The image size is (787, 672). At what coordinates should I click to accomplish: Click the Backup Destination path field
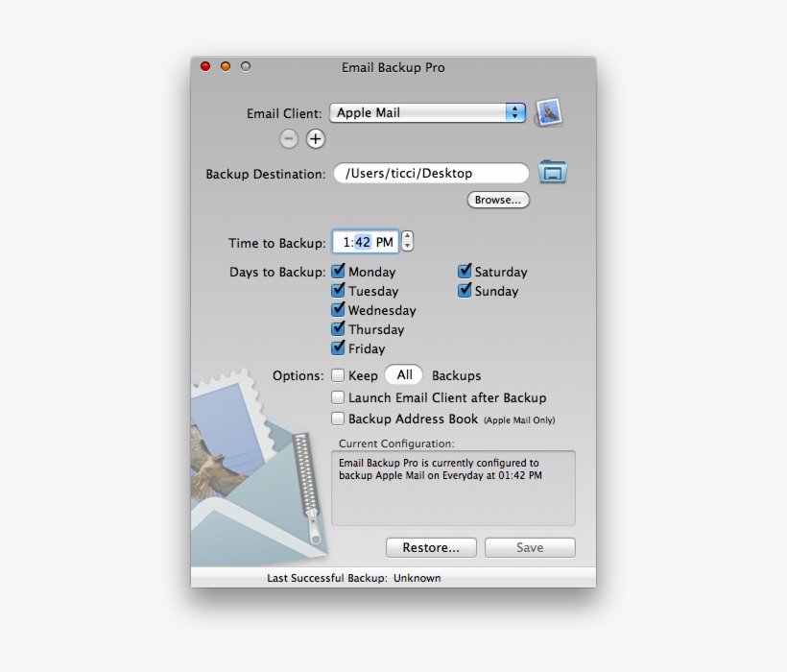click(431, 173)
